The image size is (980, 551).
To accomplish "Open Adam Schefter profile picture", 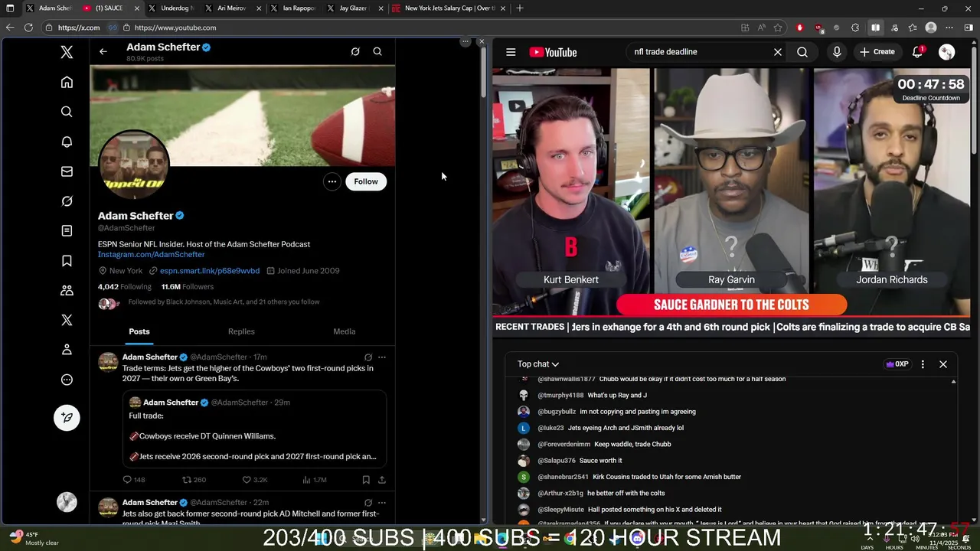I will [x=134, y=164].
